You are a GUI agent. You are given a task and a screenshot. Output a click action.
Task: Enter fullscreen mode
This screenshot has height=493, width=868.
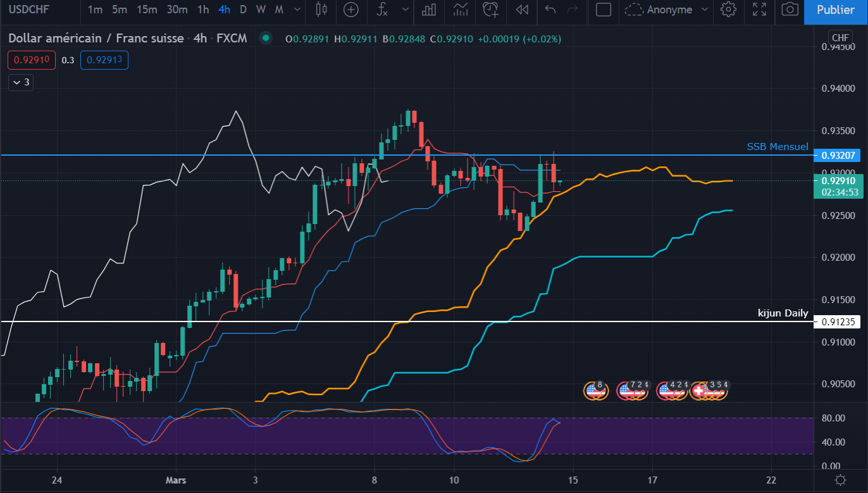[759, 9]
